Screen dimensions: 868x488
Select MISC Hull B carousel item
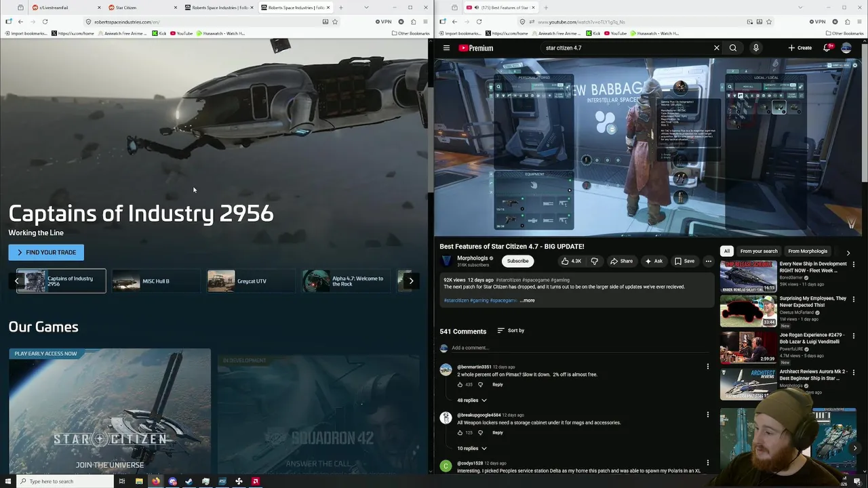pos(155,281)
